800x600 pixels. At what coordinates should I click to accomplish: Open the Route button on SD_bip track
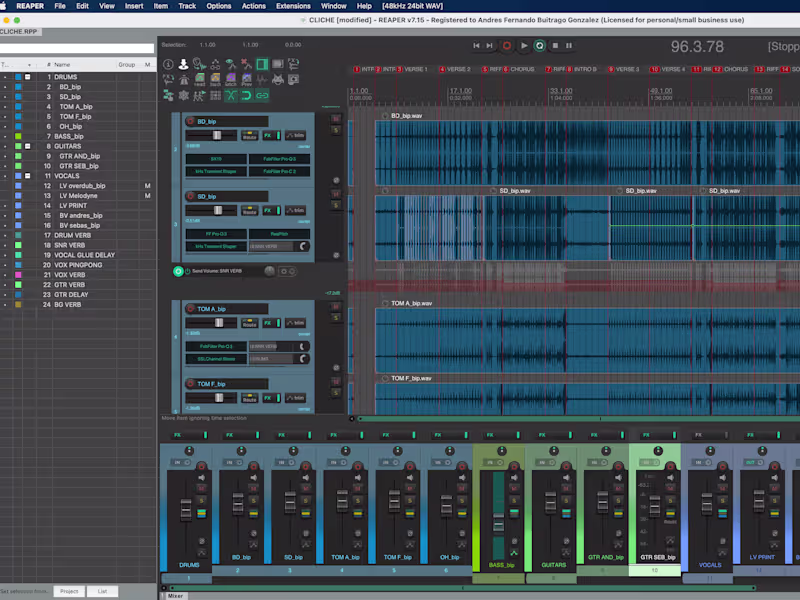pos(250,210)
